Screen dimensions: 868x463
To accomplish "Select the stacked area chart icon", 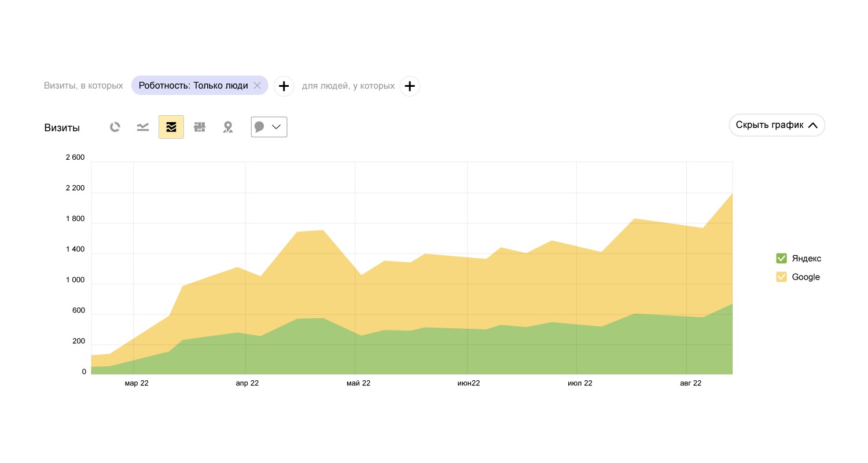I will [x=171, y=127].
